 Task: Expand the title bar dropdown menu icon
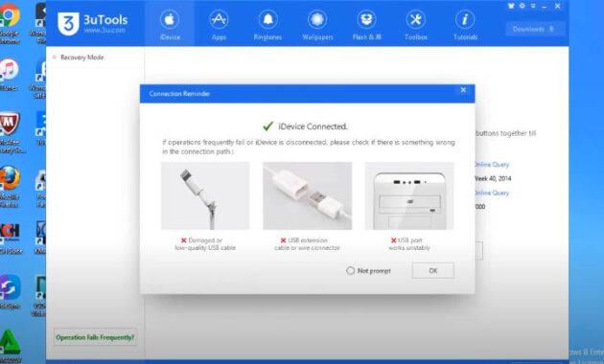tap(533, 6)
